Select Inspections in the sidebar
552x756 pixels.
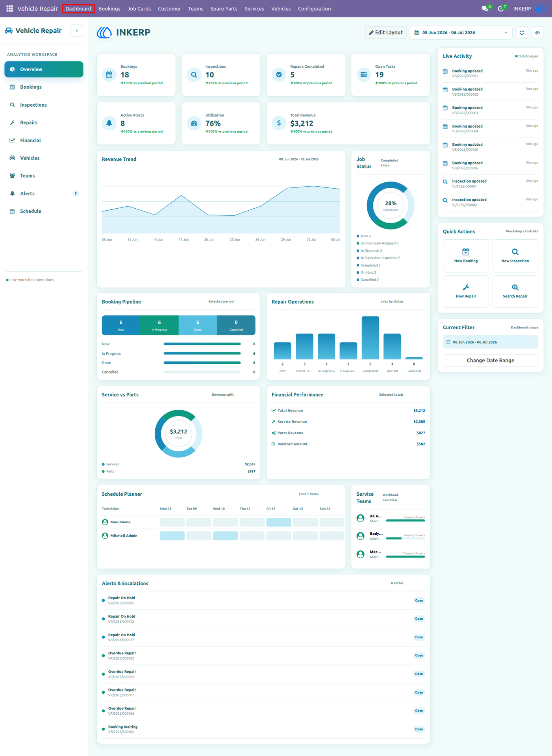[44, 105]
